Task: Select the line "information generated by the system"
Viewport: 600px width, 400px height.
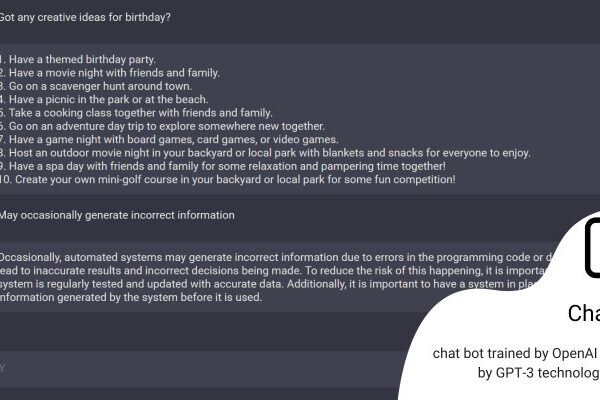Action: coord(131,298)
